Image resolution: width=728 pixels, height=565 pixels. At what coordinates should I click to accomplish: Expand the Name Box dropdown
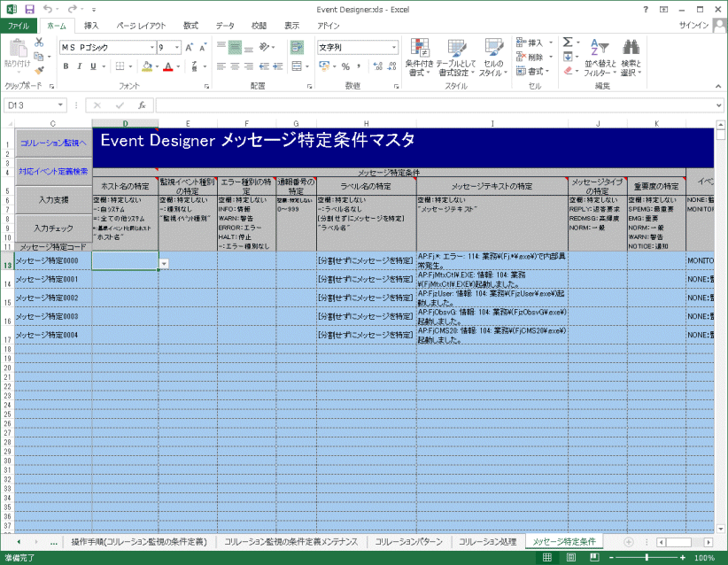click(60, 105)
